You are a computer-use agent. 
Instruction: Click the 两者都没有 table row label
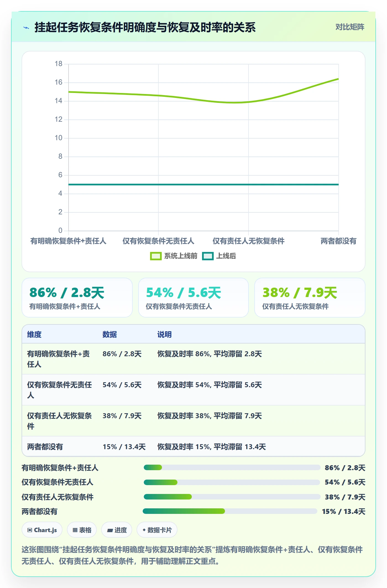[45, 447]
